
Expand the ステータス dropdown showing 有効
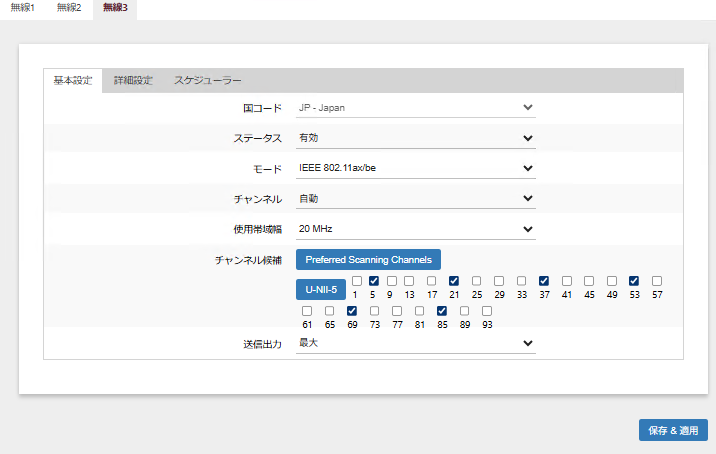click(x=415, y=138)
